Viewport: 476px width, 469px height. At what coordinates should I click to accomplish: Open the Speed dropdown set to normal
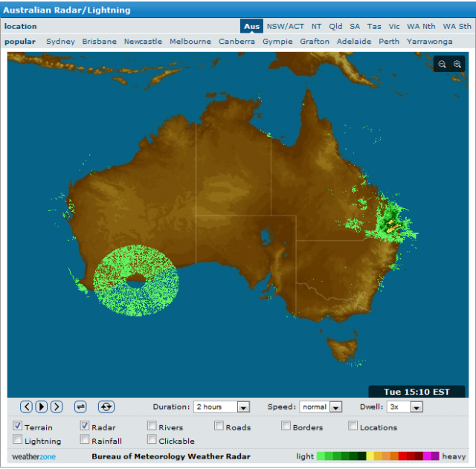click(x=321, y=407)
